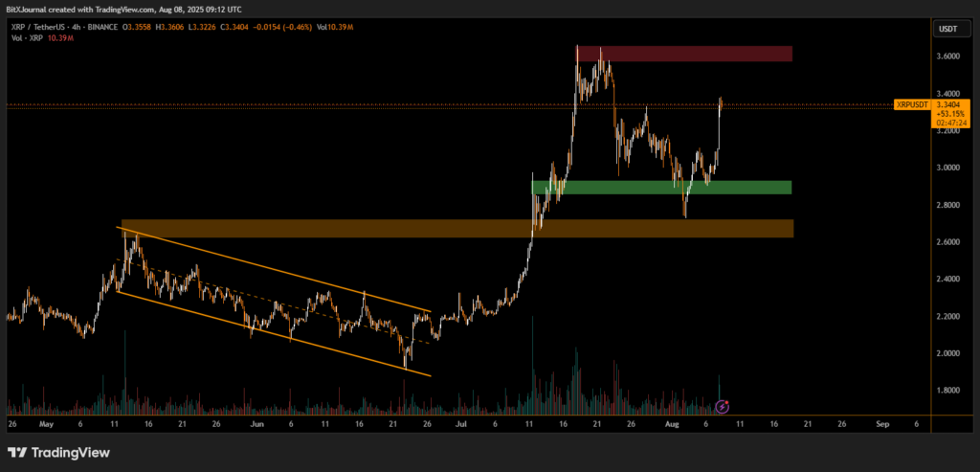Click the purple lightning event icon

click(724, 406)
